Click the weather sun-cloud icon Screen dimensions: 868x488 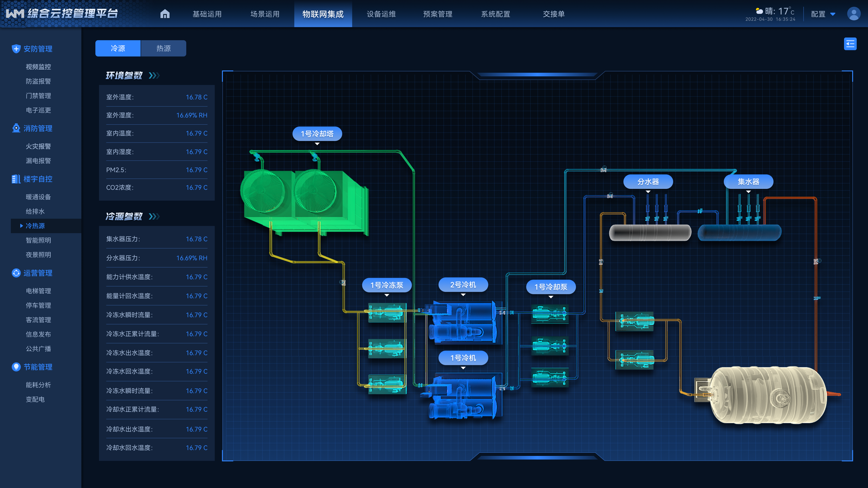coord(759,11)
